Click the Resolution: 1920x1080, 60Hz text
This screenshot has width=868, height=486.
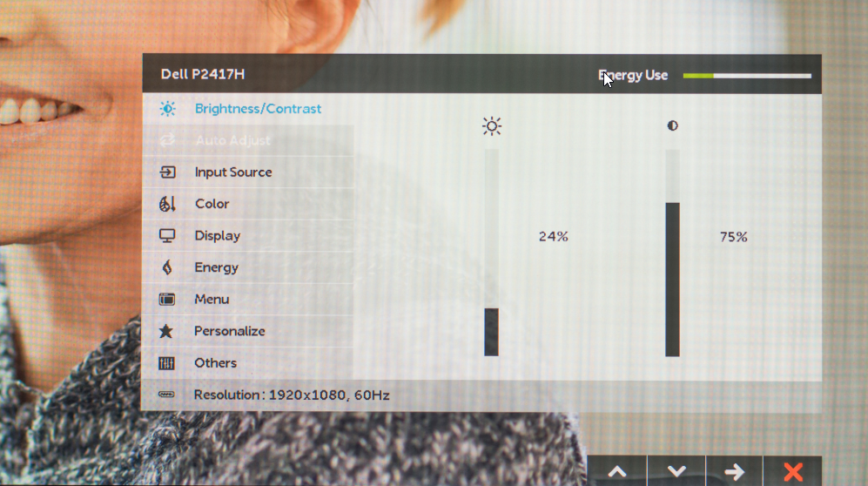click(x=292, y=395)
